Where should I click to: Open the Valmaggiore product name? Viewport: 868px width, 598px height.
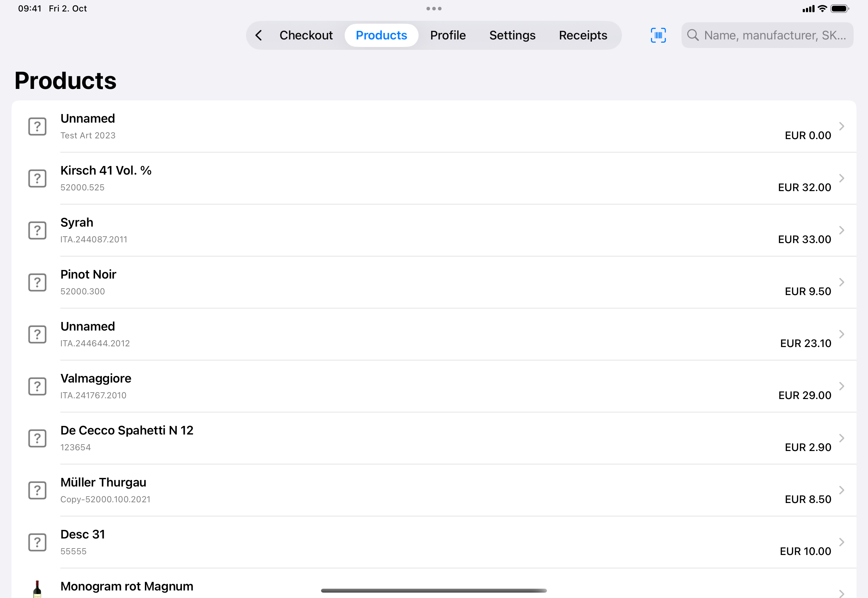tap(96, 379)
